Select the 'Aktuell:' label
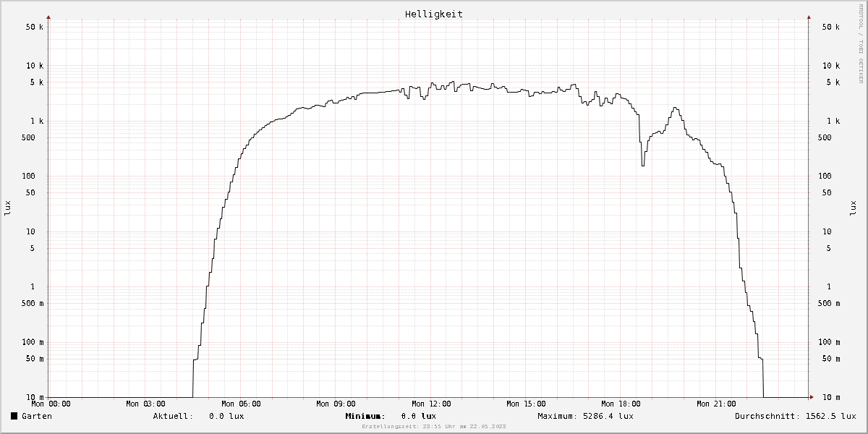The height and width of the screenshot is (434, 868). (x=173, y=417)
